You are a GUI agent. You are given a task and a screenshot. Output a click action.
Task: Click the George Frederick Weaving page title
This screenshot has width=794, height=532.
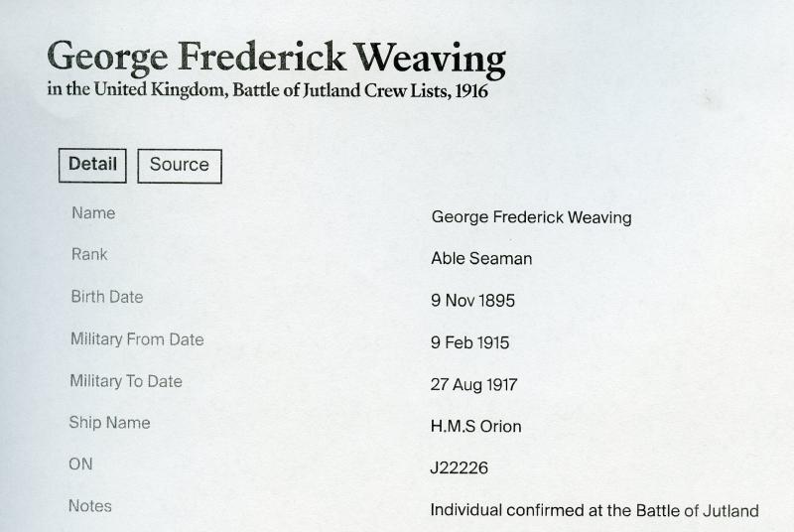click(277, 59)
